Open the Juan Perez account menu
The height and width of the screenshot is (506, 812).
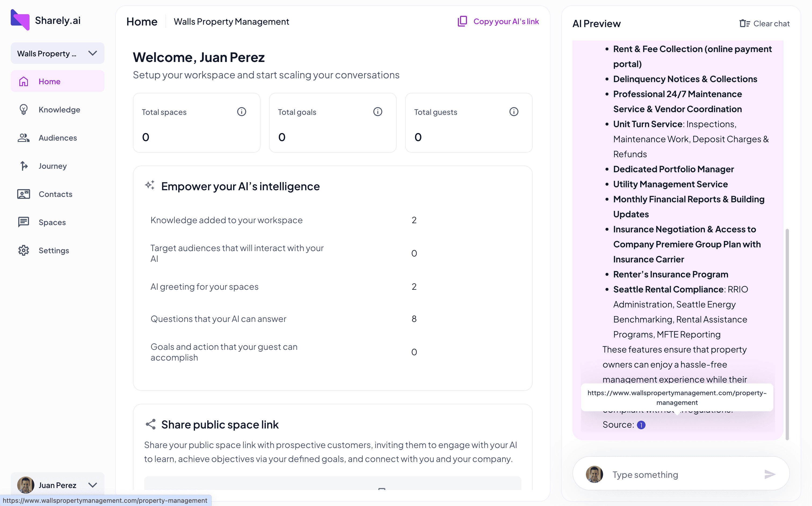pyautogui.click(x=92, y=485)
